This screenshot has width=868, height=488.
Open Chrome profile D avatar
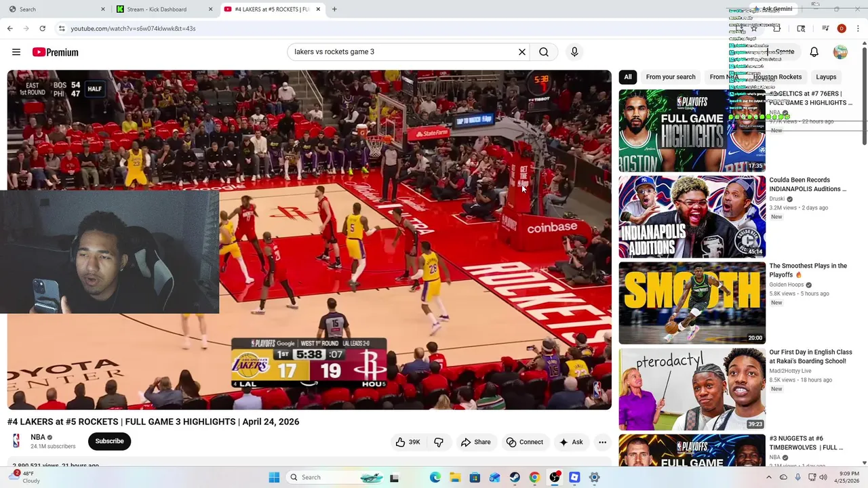tap(842, 28)
